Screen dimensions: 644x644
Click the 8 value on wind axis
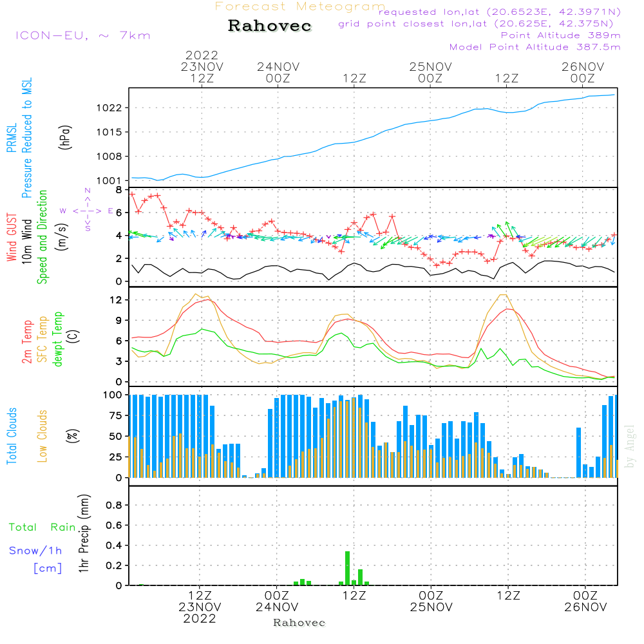[x=118, y=190]
